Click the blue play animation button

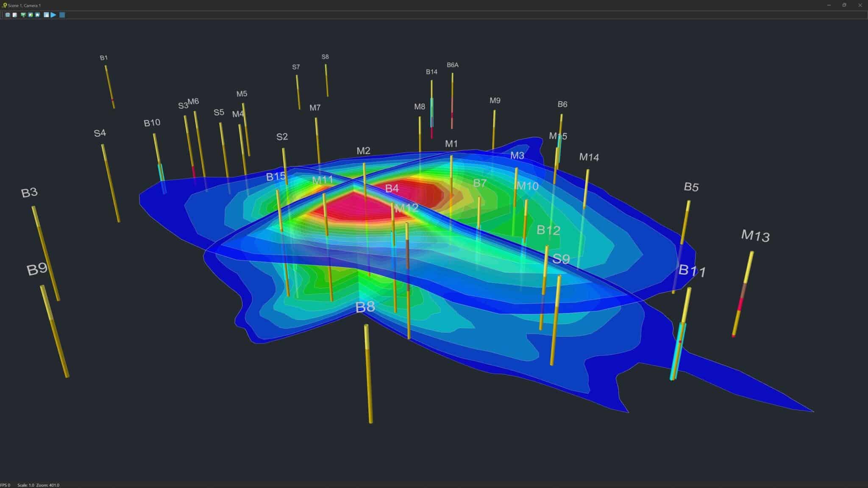tap(53, 15)
